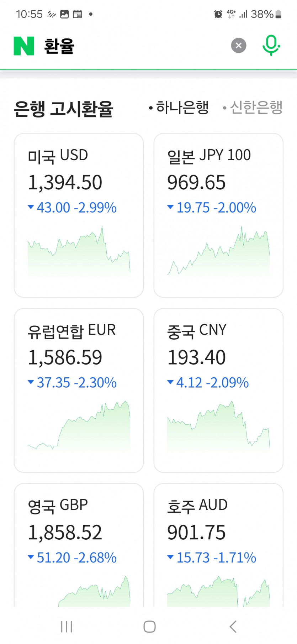Start voice search with microphone icon

coord(271,45)
